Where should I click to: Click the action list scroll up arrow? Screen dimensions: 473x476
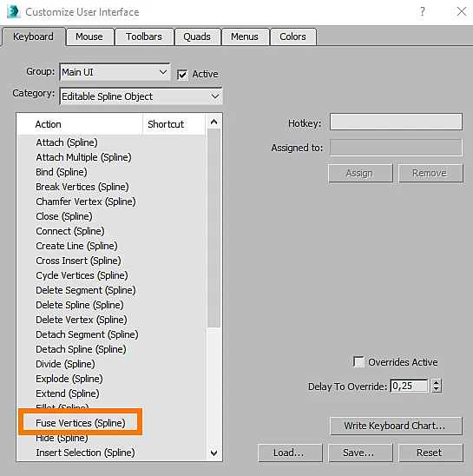pos(214,122)
